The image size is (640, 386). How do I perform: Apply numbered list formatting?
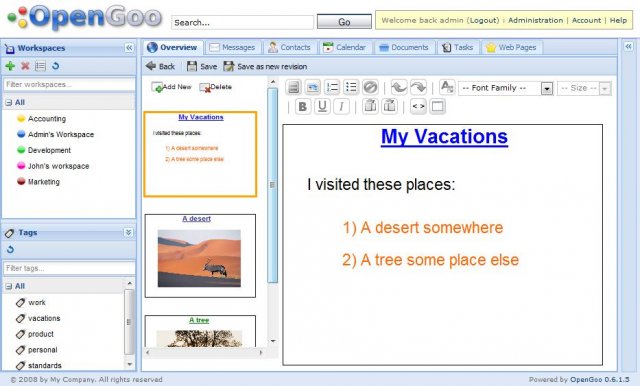click(x=332, y=87)
